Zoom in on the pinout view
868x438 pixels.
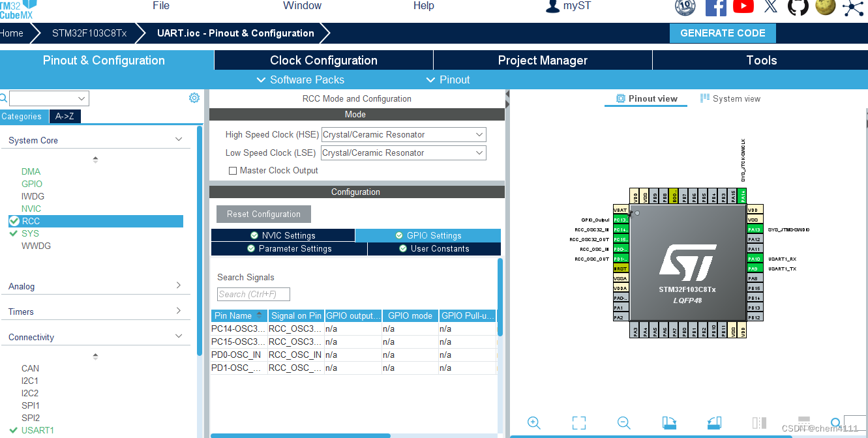click(533, 422)
